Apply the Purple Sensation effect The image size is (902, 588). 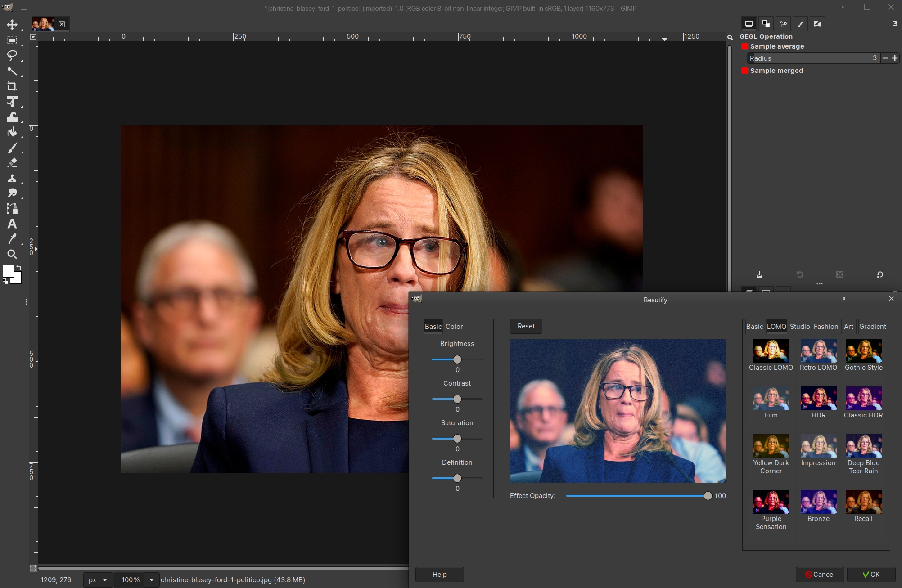[771, 510]
